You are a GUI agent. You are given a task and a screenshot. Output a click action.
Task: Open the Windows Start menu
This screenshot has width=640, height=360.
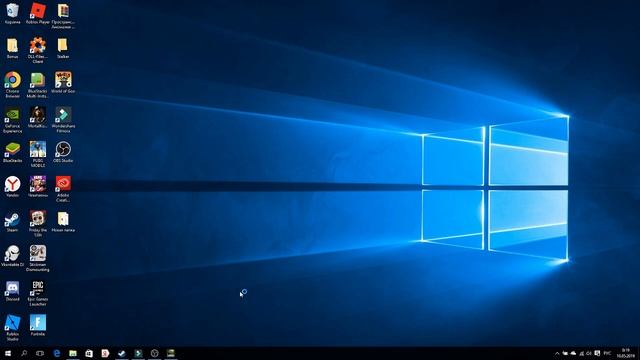(8, 353)
